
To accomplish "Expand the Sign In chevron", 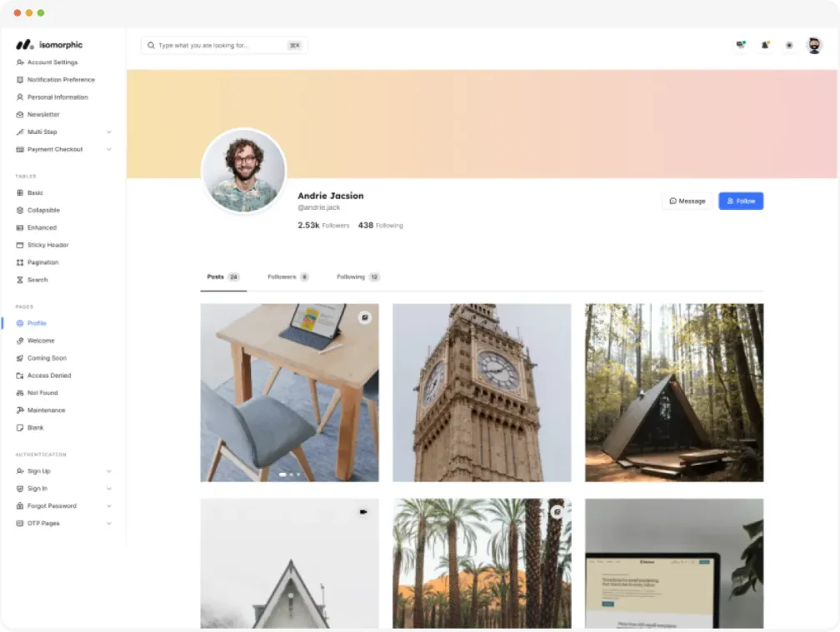I will pos(108,489).
